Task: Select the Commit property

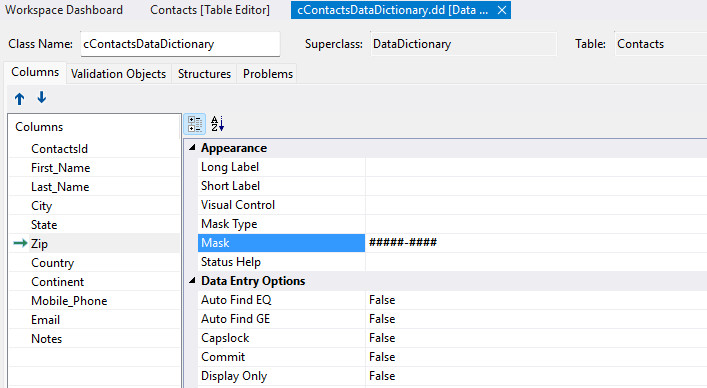Action: point(281,356)
